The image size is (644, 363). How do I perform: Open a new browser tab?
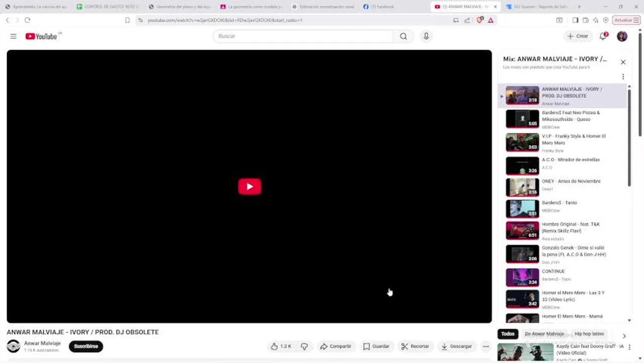[x=579, y=7]
